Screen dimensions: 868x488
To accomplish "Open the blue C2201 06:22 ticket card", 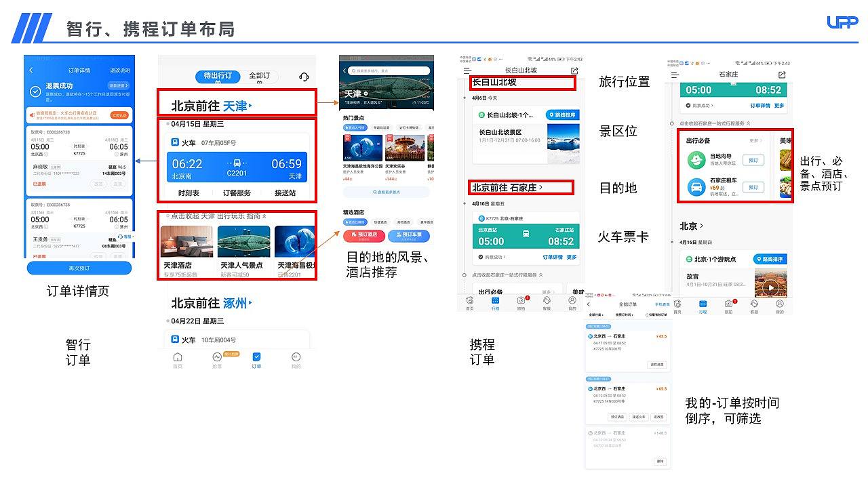I will [x=237, y=167].
